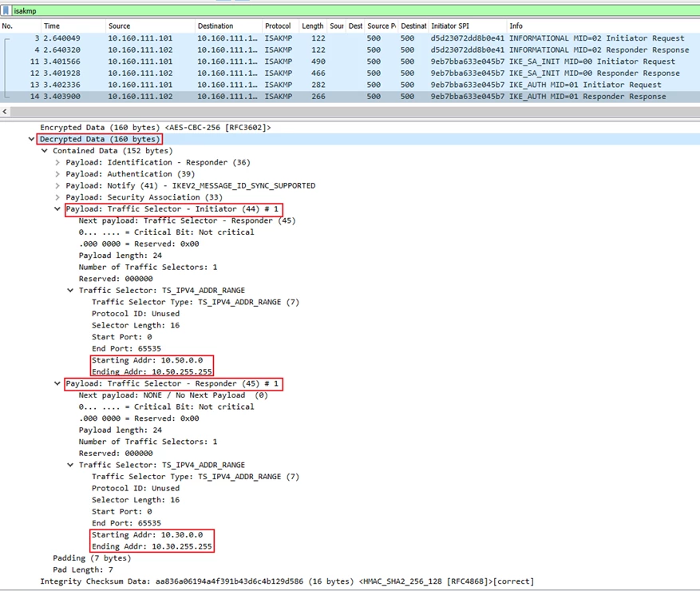Select Padding (7 bytes) line
The height and width of the screenshot is (591, 700).
92,558
